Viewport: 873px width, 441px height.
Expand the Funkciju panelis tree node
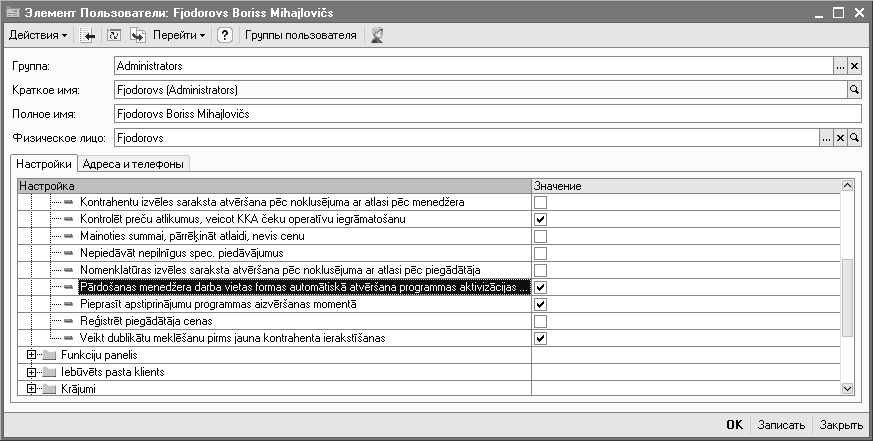[32, 355]
